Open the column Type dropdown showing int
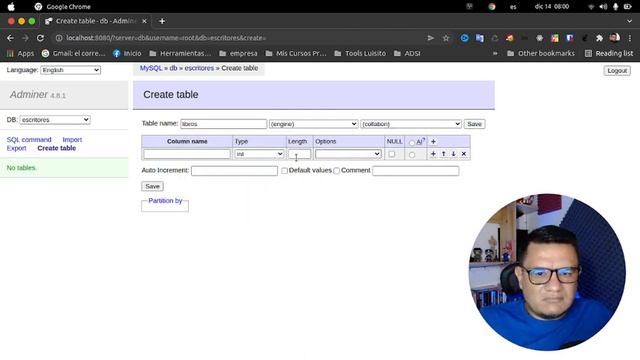The height and width of the screenshot is (360, 640). click(259, 154)
